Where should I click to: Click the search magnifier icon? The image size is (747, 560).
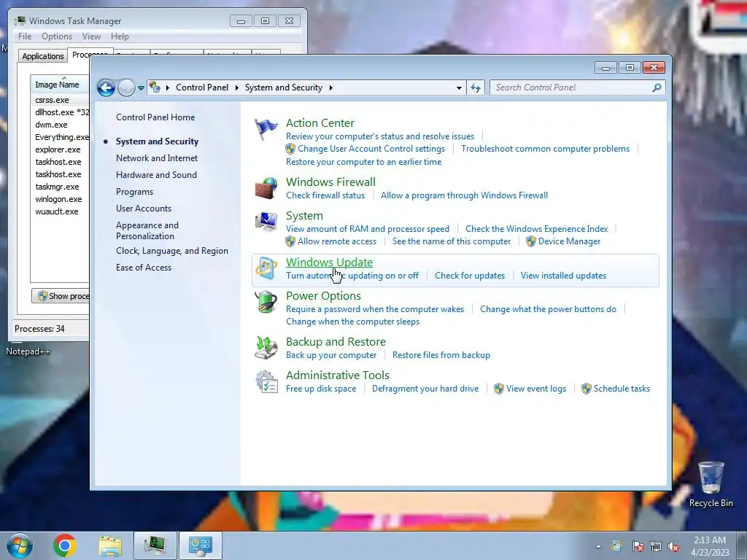tap(657, 87)
